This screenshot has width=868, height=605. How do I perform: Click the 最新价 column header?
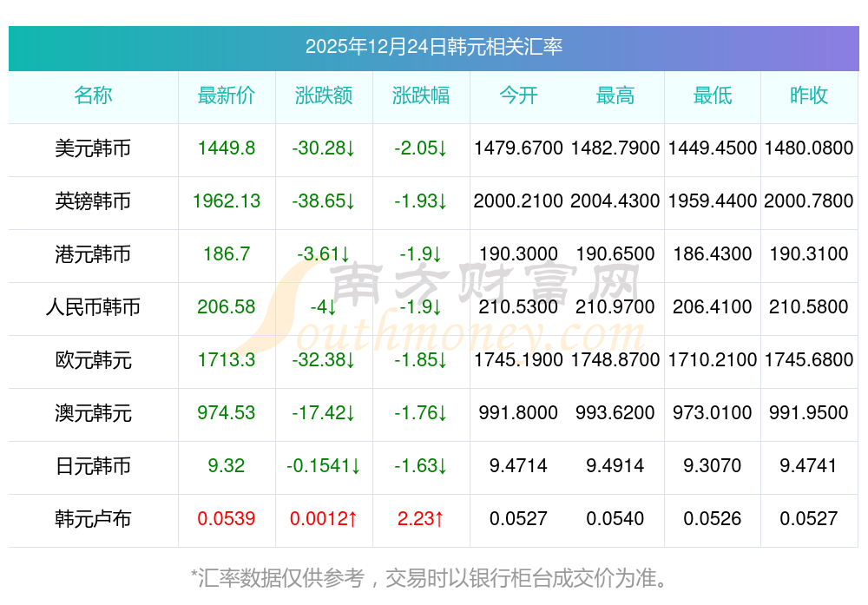pos(227,96)
